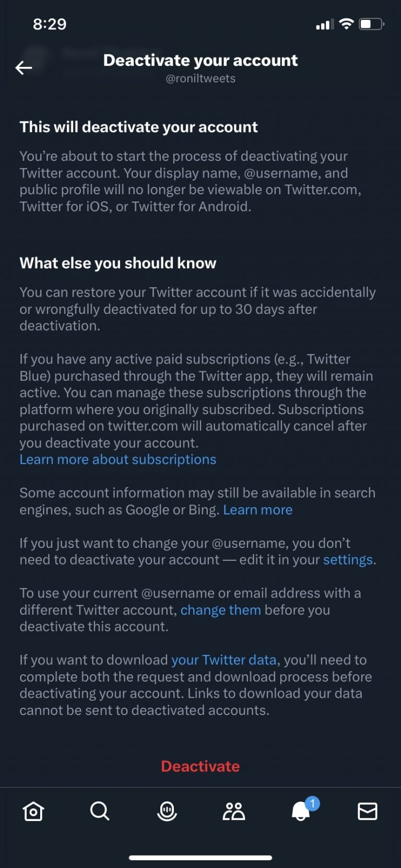
Task: Open the settings link to edit username
Action: click(x=347, y=559)
